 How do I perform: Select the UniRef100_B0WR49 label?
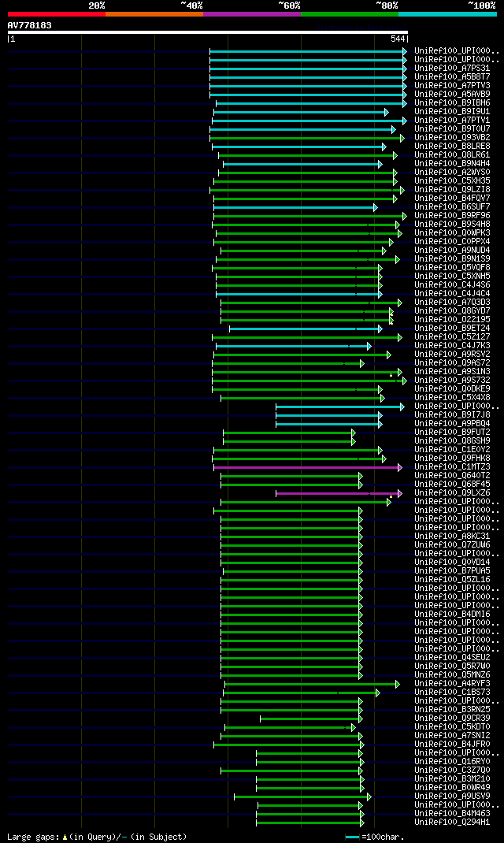(452, 787)
